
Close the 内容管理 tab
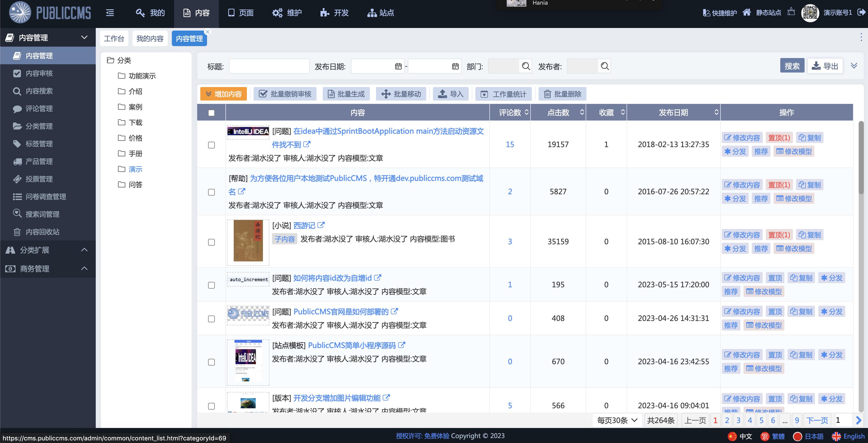[x=208, y=32]
